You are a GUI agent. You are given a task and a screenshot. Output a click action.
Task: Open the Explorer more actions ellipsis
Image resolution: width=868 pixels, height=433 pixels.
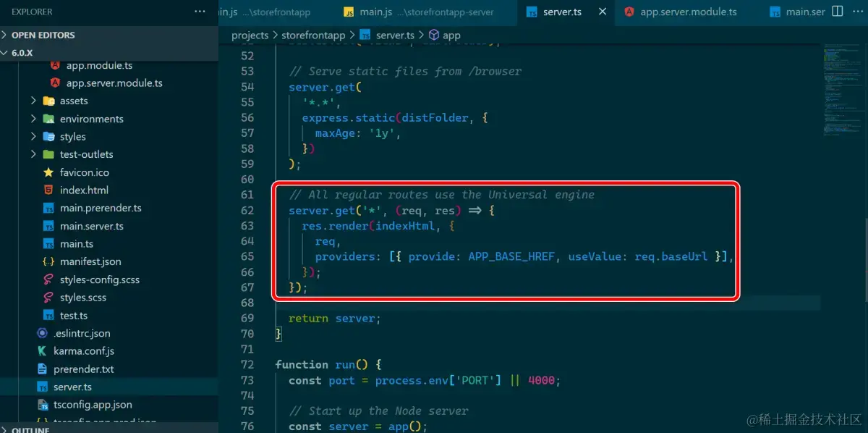200,12
